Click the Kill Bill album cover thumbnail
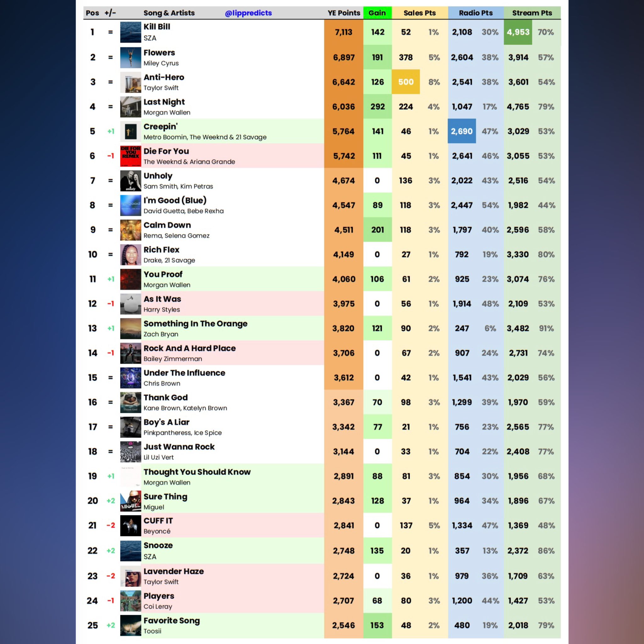The image size is (644, 644). click(130, 32)
